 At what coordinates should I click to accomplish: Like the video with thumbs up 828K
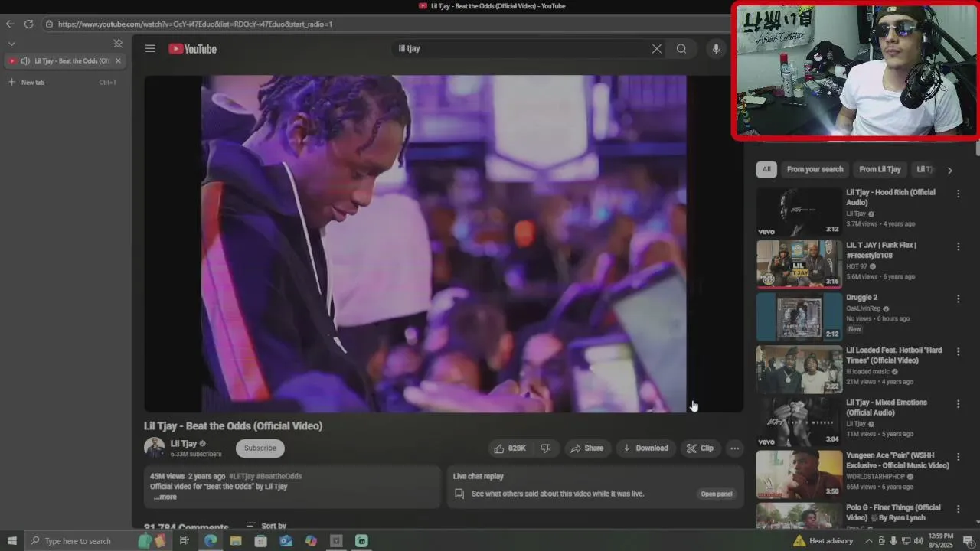point(510,448)
